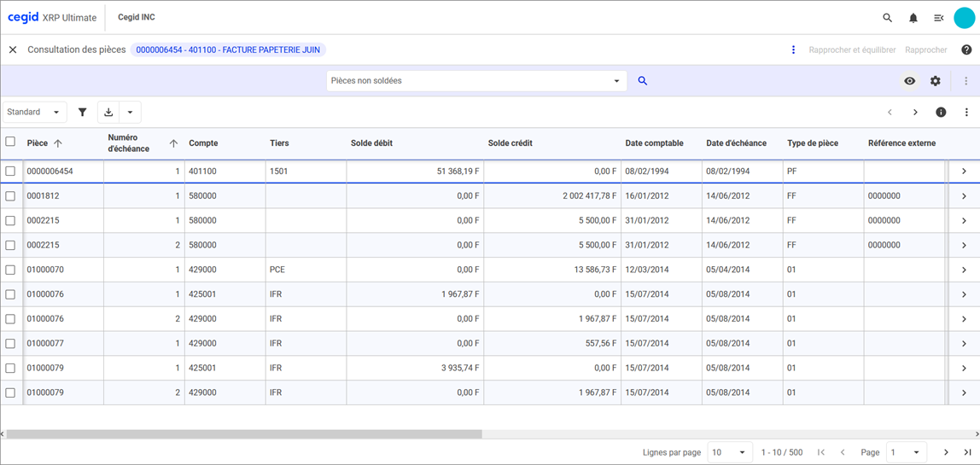Open the settings gear icon

[935, 81]
